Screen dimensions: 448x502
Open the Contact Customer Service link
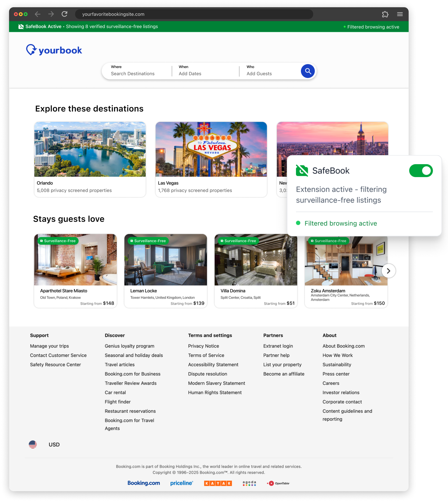58,355
